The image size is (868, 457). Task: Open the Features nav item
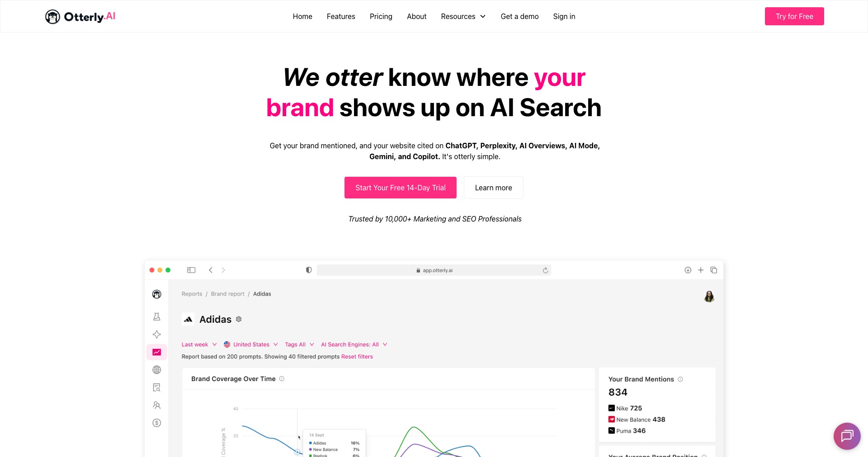click(341, 16)
